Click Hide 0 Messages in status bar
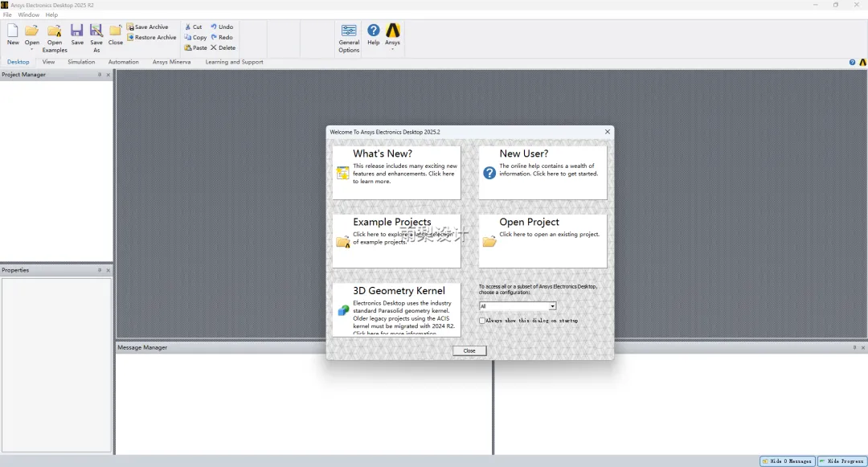 point(788,461)
